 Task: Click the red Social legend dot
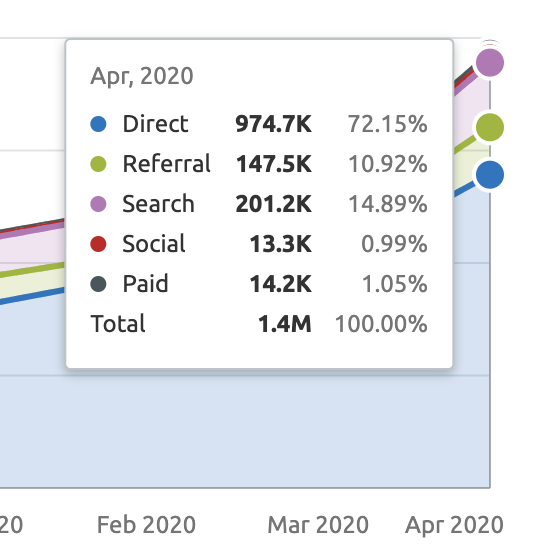click(98, 244)
